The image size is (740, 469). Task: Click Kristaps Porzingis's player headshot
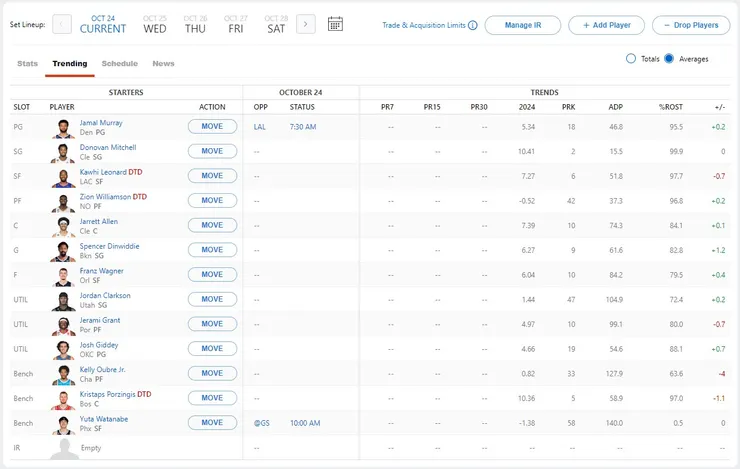coord(64,399)
